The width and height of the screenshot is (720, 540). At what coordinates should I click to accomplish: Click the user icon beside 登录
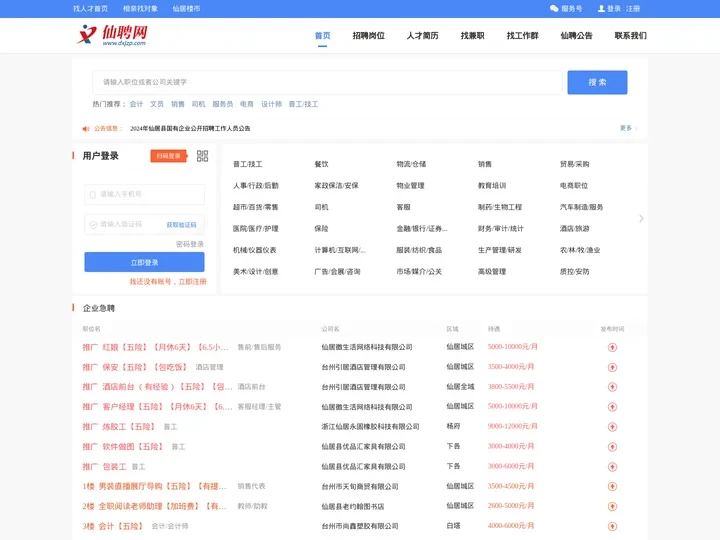click(601, 8)
